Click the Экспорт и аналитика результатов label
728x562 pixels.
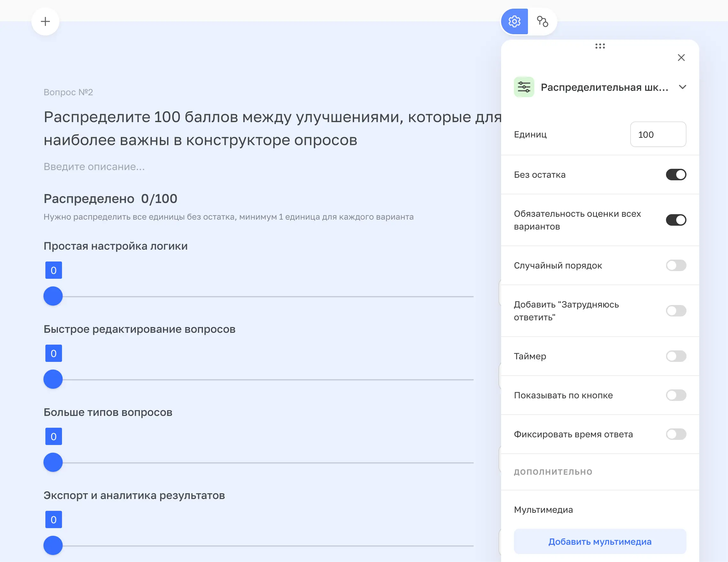(134, 496)
